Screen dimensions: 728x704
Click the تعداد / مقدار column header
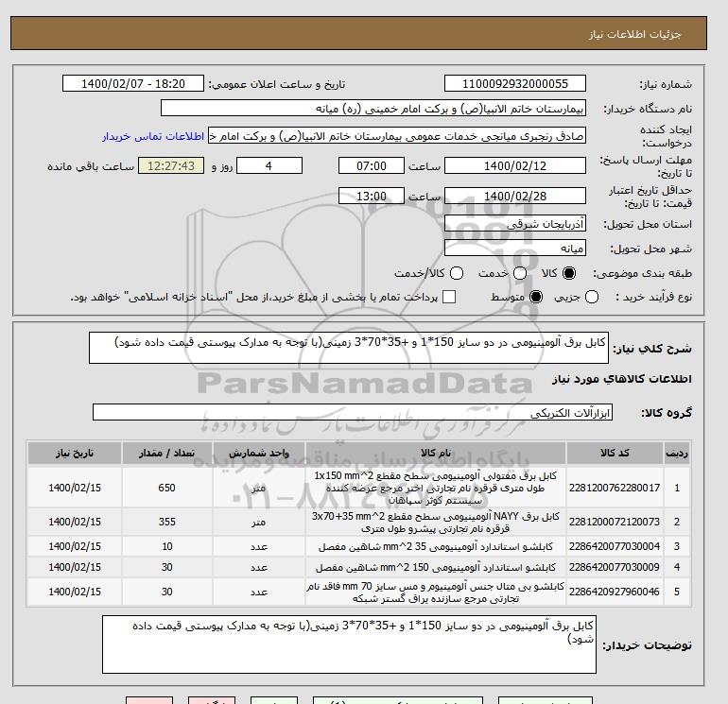click(166, 453)
